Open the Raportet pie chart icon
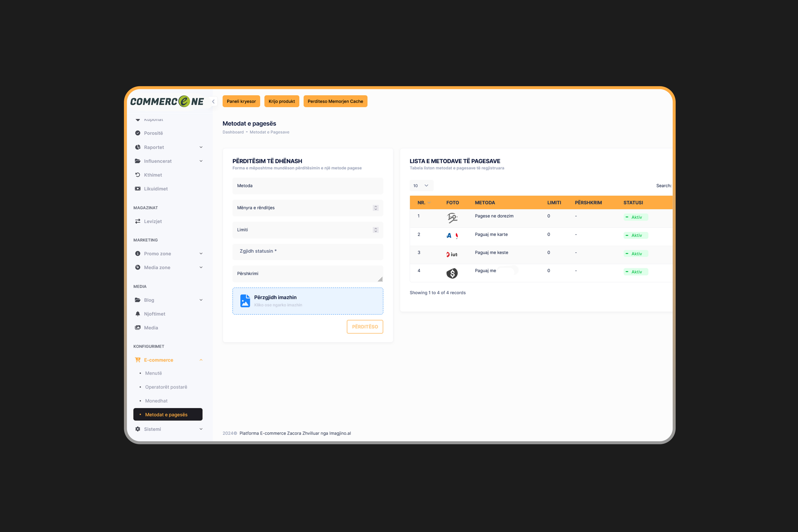The height and width of the screenshot is (532, 798). 138,147
